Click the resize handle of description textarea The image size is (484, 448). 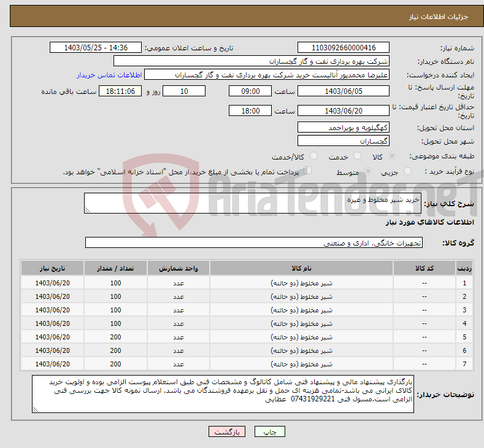coord(88,210)
